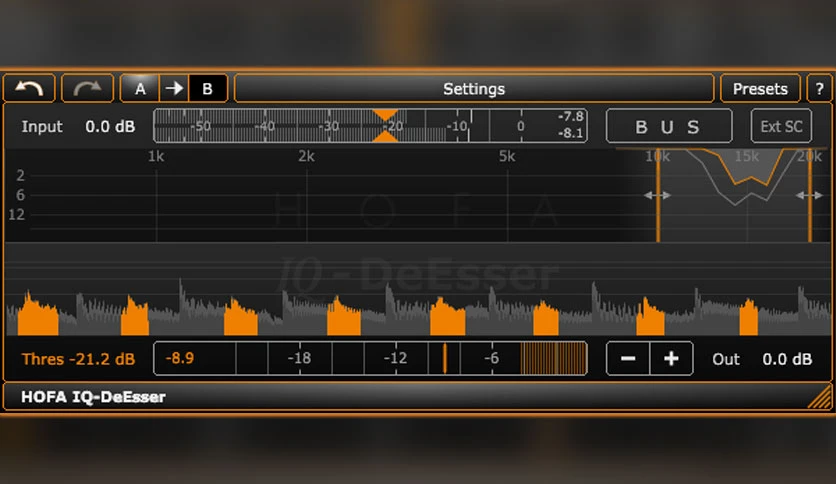Image resolution: width=836 pixels, height=484 pixels.
Task: Click the left double-arrow on the band edge
Action: [657, 196]
